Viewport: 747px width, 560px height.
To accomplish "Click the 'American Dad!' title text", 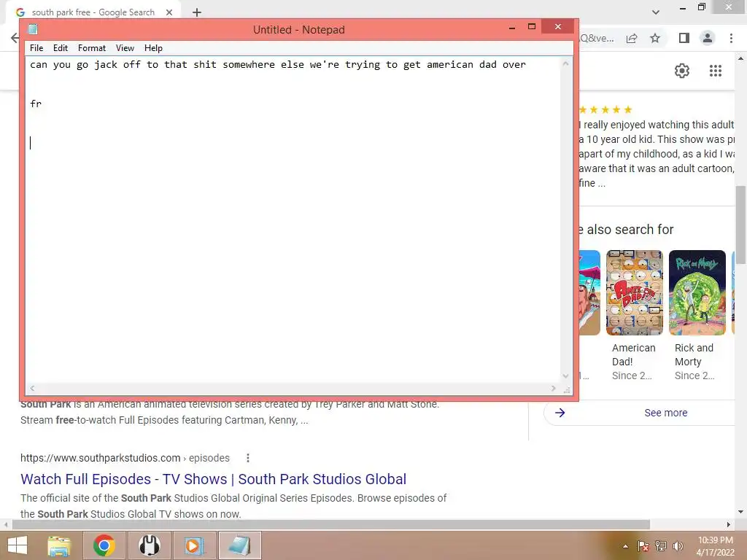I will click(634, 355).
